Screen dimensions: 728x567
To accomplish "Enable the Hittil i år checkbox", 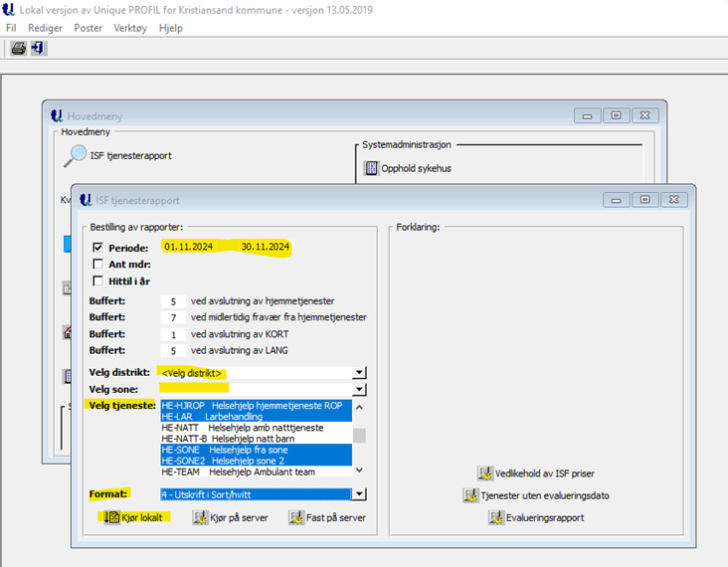I will click(x=97, y=281).
